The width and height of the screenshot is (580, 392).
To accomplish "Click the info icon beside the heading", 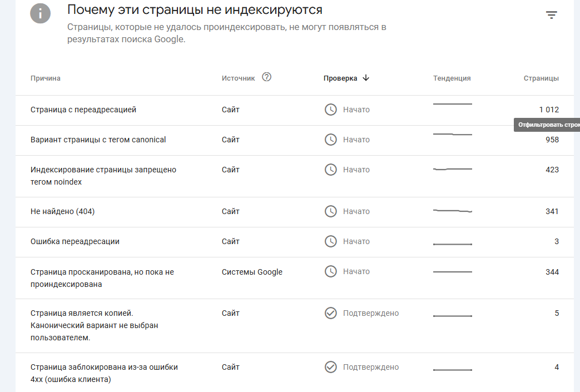I will coord(41,13).
